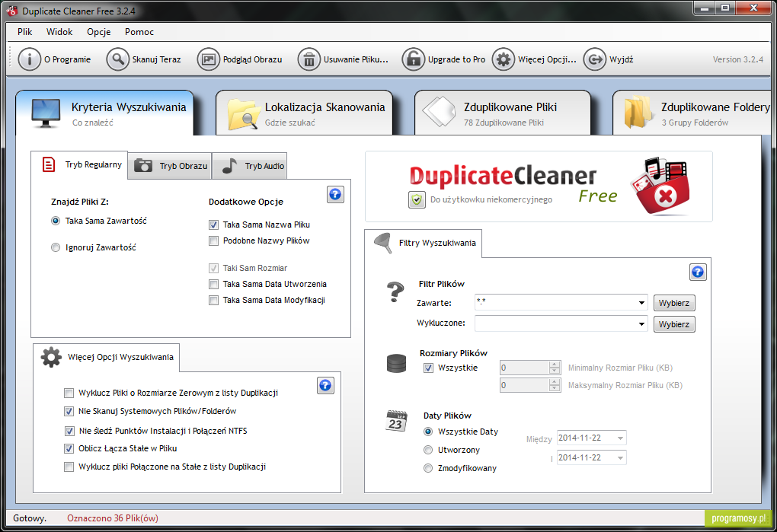The image size is (777, 532).
Task: Switch to Tryb Obrazu mode tab
Action: click(170, 166)
